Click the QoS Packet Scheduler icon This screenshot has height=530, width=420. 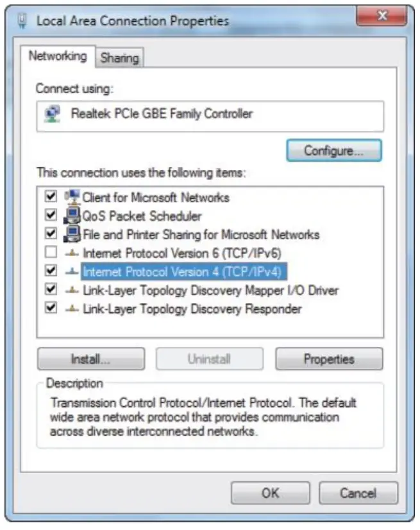click(72, 216)
